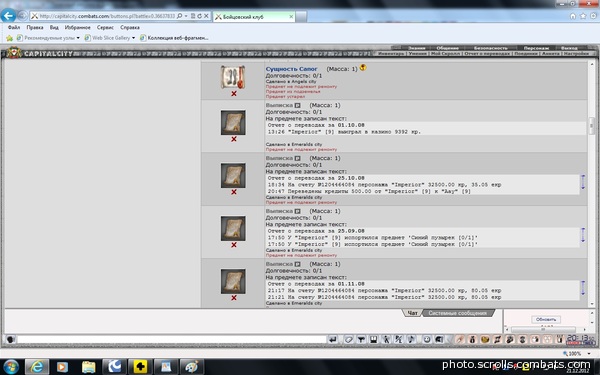Click the small icon beside 25.09.08 Выписка title
The height and width of the screenshot is (375, 600).
[297, 211]
